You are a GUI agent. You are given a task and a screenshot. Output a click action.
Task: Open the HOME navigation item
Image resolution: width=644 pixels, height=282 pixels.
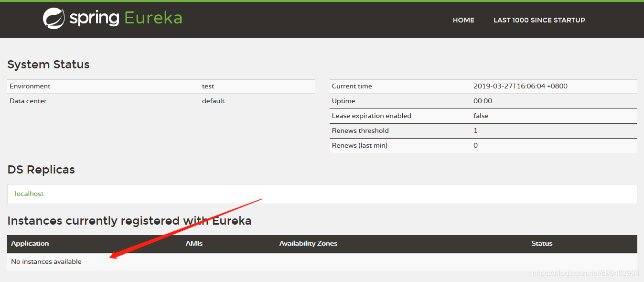click(463, 20)
